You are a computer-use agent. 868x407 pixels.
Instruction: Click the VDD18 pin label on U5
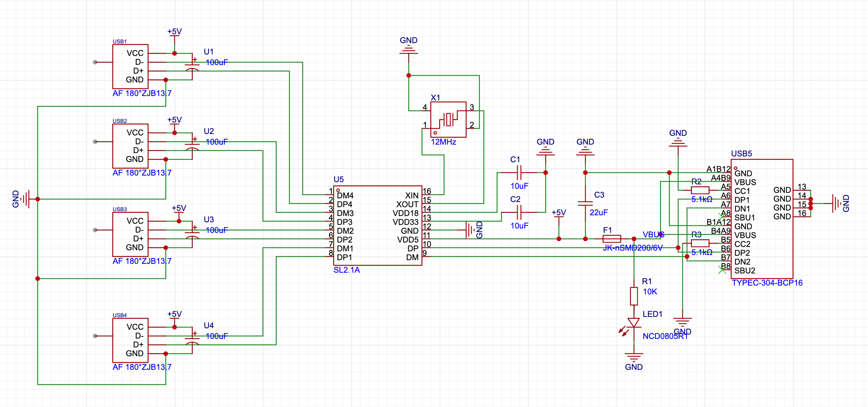(406, 213)
